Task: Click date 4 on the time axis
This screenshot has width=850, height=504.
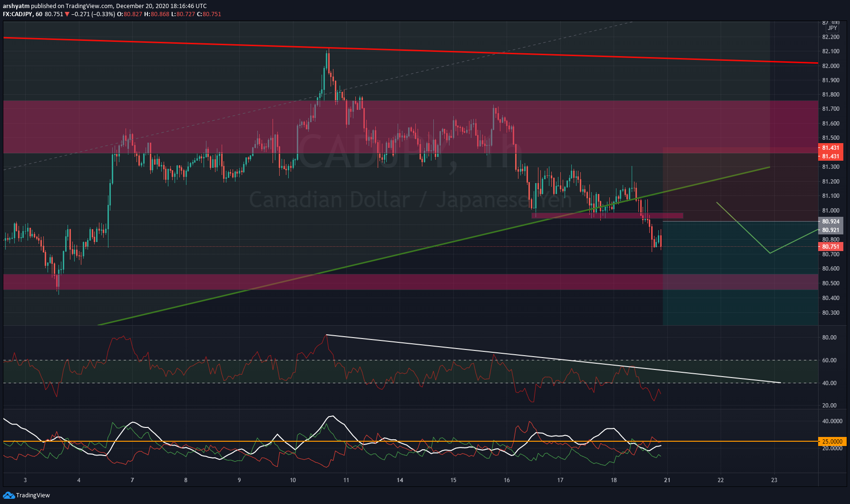Action: (79, 480)
